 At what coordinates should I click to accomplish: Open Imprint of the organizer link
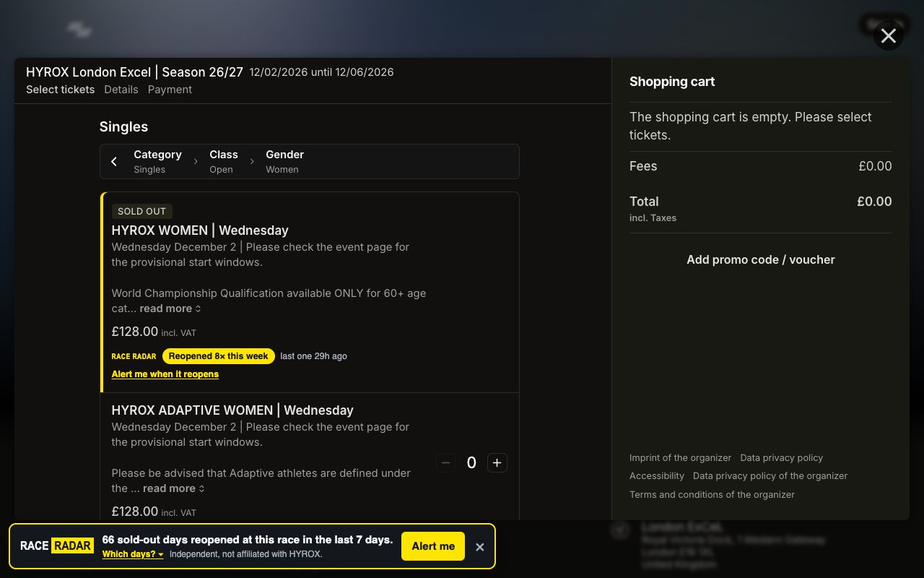pos(680,458)
